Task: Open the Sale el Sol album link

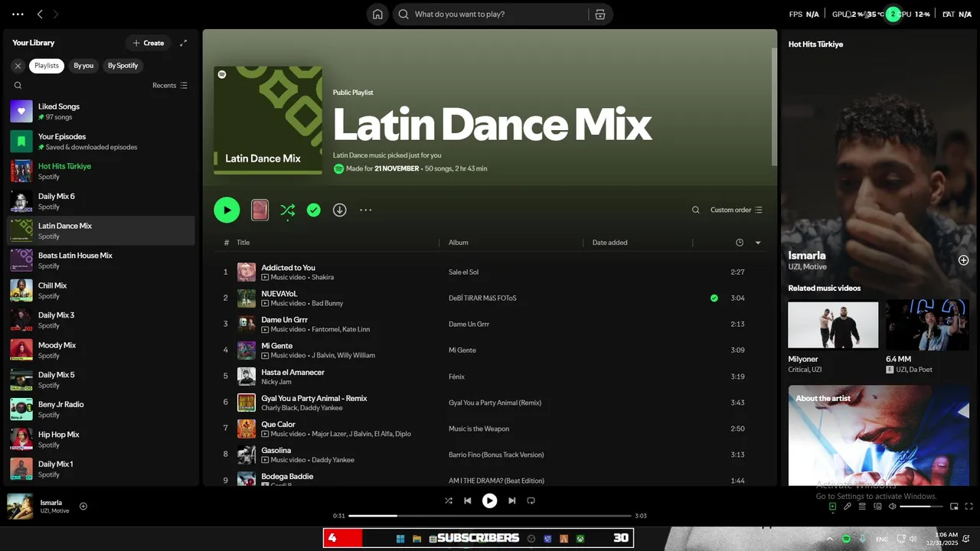Action: [463, 272]
